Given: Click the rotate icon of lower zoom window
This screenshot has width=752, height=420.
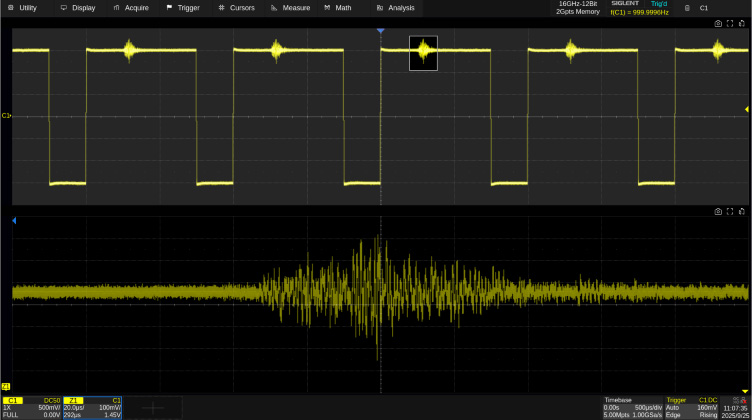Looking at the screenshot, I should [x=742, y=211].
